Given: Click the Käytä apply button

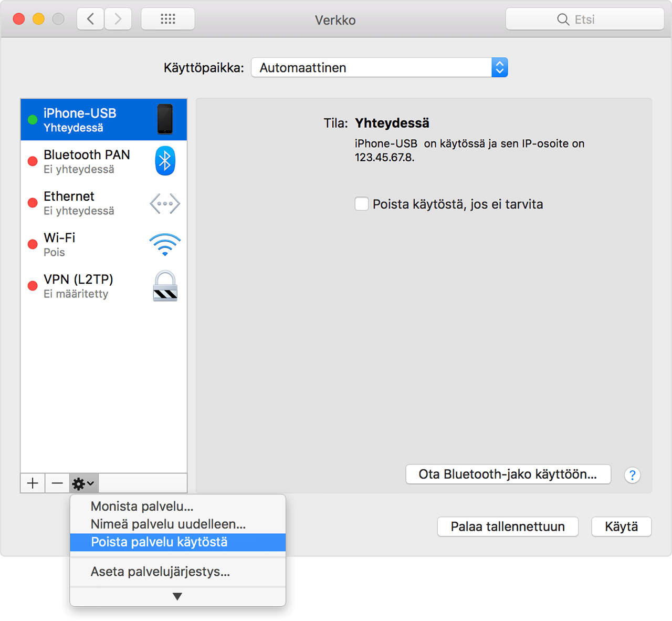Looking at the screenshot, I should pos(622,526).
